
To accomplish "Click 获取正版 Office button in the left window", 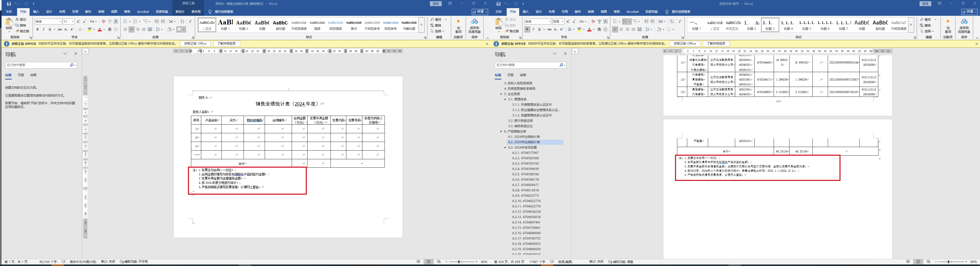I will [195, 44].
